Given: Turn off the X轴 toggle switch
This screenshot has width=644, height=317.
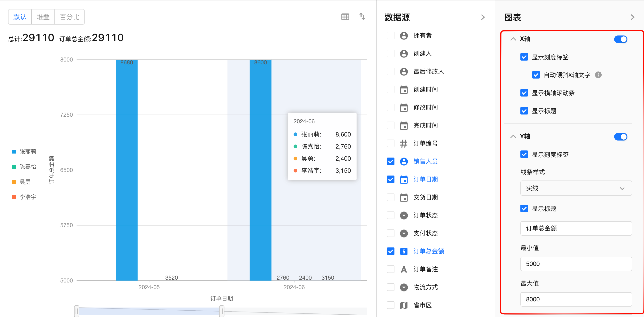Looking at the screenshot, I should click(620, 39).
